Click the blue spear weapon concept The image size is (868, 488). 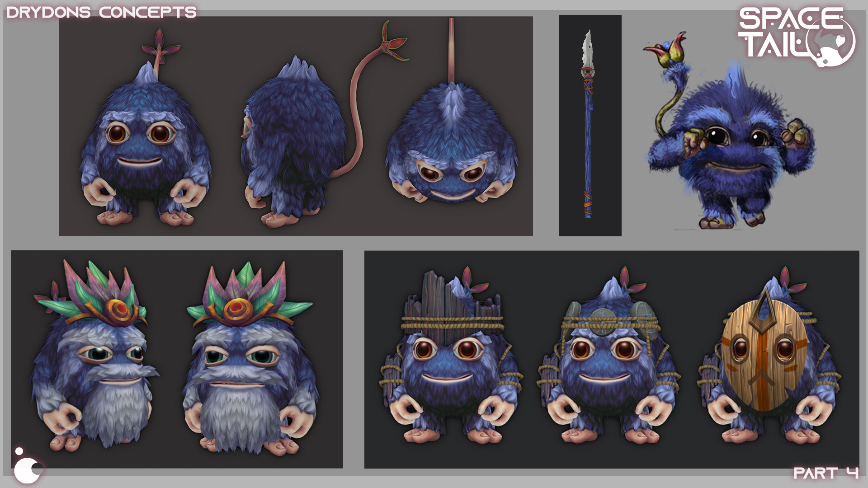coord(588,124)
